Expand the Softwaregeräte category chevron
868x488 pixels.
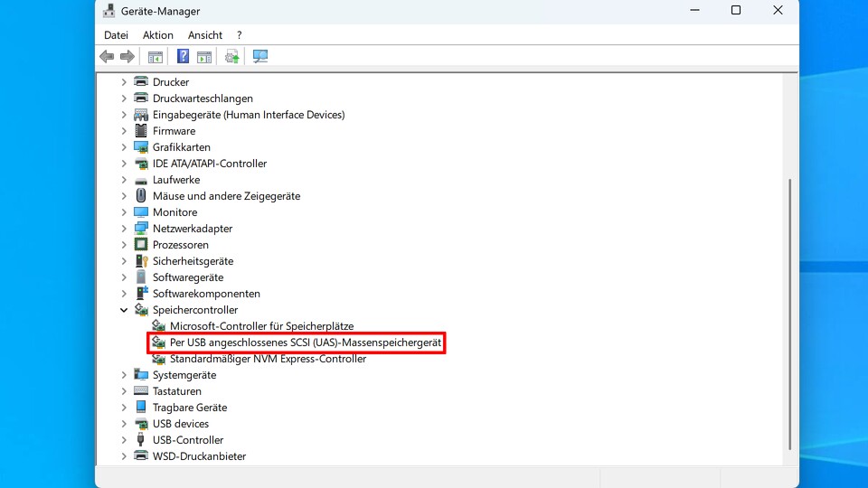[x=124, y=277]
